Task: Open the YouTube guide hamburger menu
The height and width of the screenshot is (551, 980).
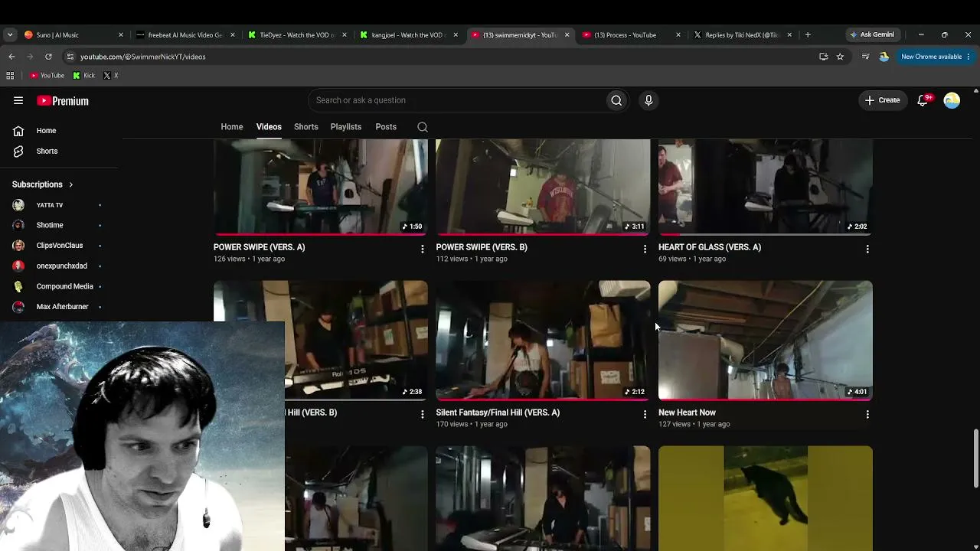Action: pyautogui.click(x=18, y=100)
